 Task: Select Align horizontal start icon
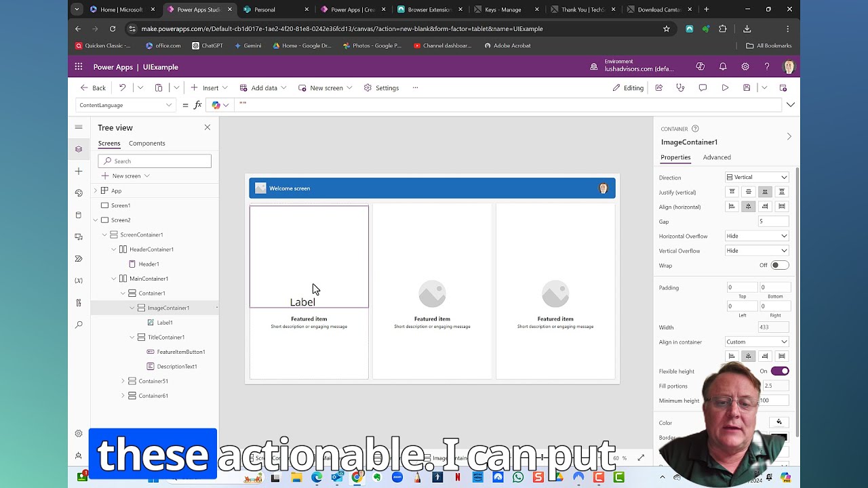732,207
